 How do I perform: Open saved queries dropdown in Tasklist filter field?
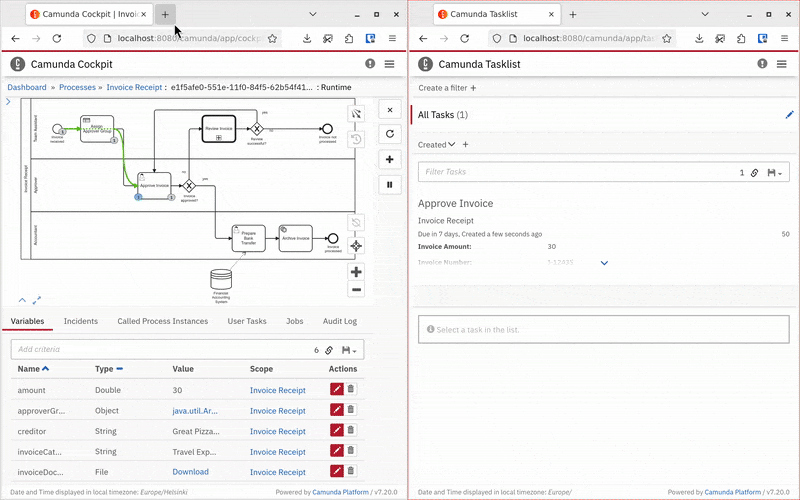[x=774, y=172]
